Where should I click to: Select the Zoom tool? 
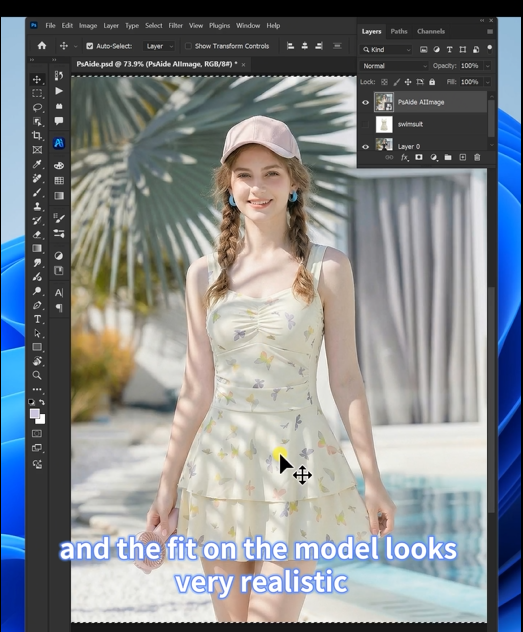coord(37,375)
